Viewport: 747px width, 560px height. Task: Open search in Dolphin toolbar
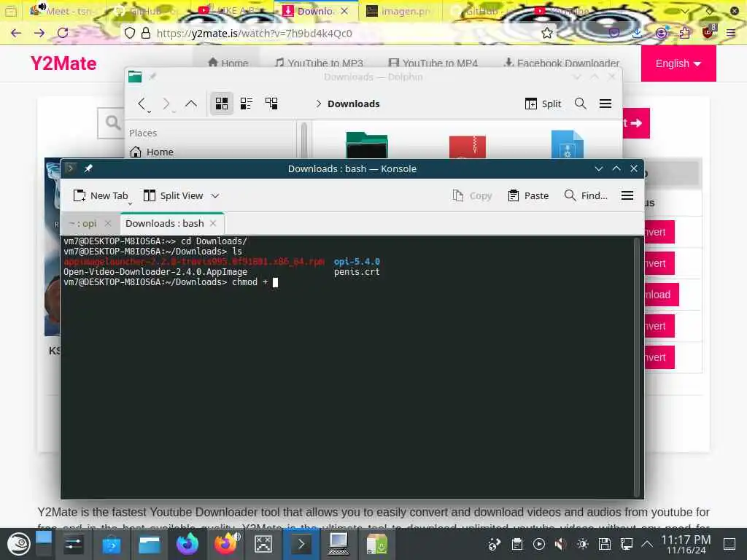pos(580,104)
